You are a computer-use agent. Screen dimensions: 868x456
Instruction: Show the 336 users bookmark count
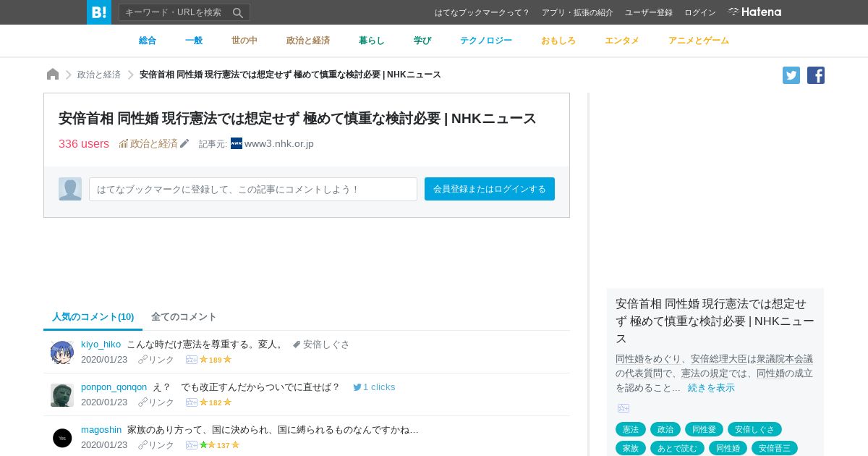point(84,143)
